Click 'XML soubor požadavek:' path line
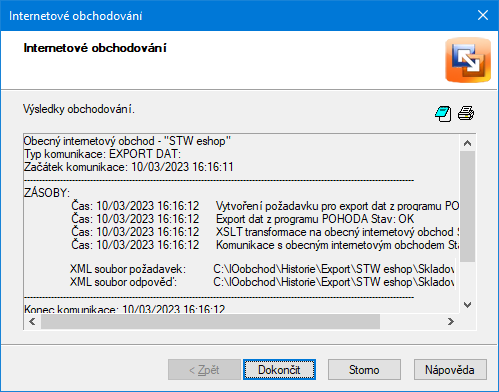This screenshot has width=499, height=392. click(262, 269)
